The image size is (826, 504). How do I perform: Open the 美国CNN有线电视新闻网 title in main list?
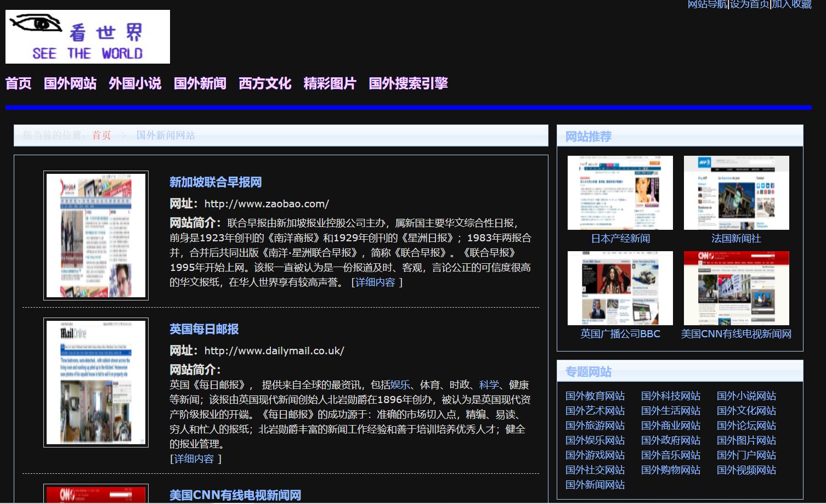235,495
